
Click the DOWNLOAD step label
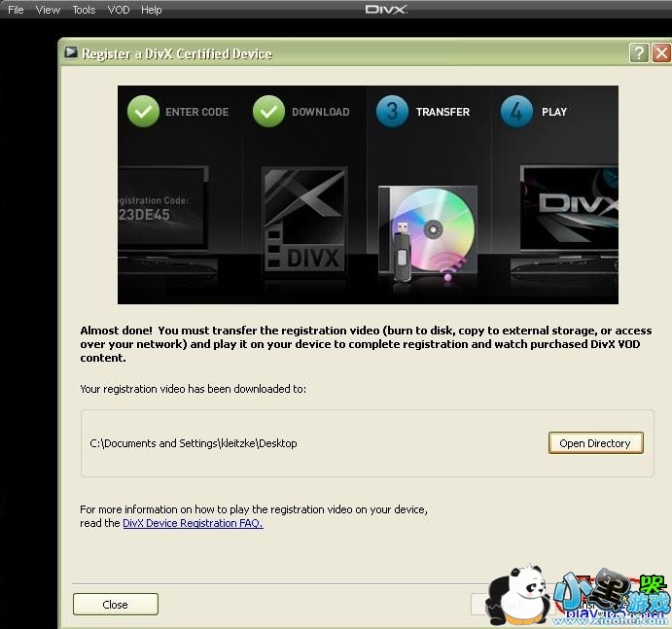pos(321,112)
